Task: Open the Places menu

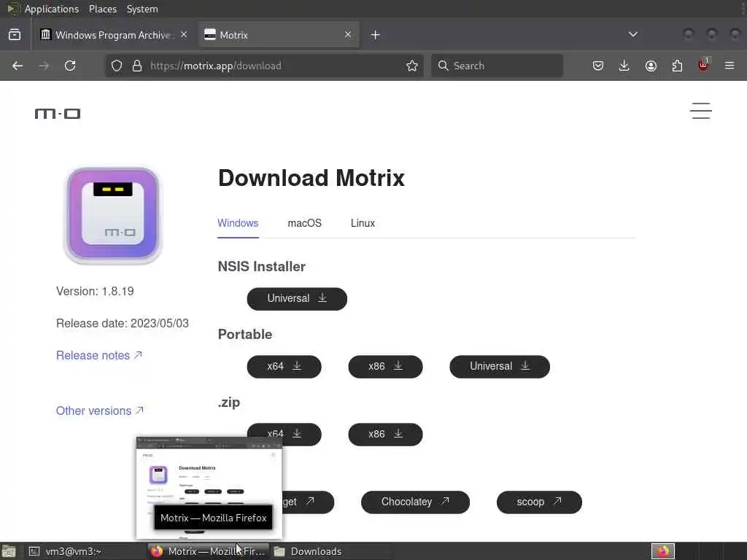Action: (x=102, y=9)
